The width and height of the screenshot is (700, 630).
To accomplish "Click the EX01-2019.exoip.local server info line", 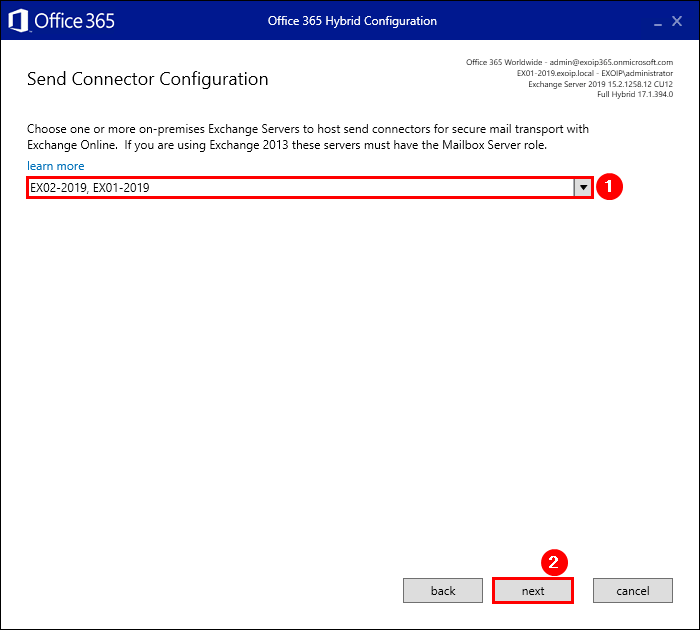I will [594, 73].
